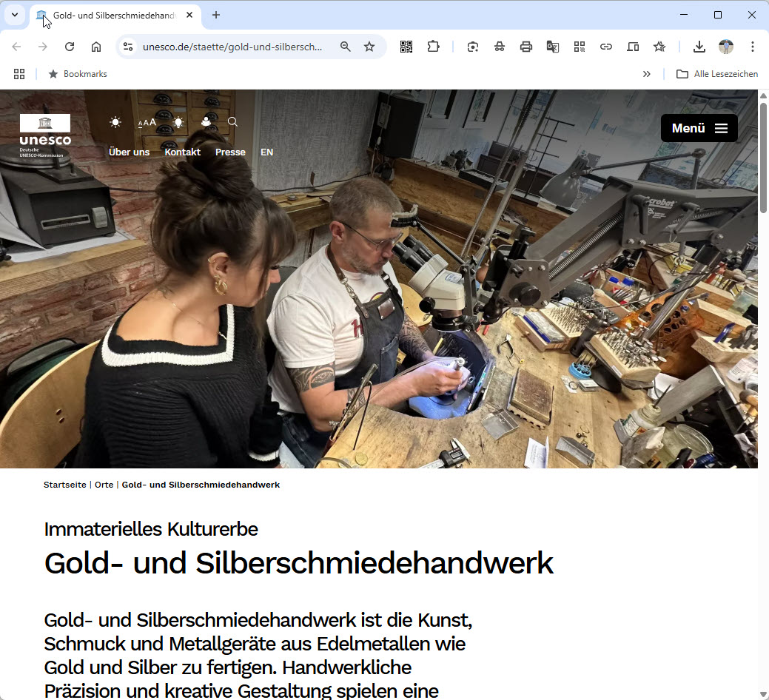Image resolution: width=769 pixels, height=700 pixels.
Task: Change font size with the AAA control
Action: [147, 122]
